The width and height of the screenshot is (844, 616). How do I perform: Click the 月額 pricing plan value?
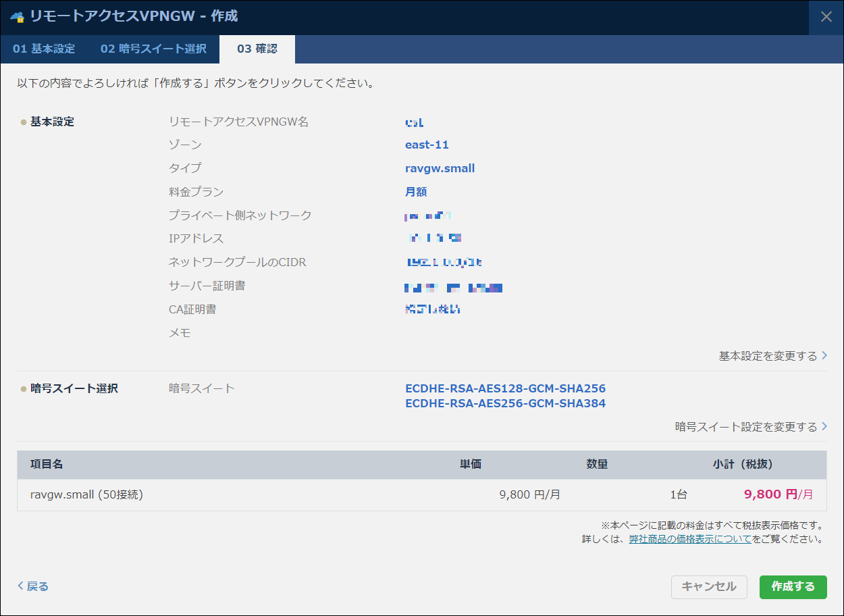pyautogui.click(x=416, y=192)
